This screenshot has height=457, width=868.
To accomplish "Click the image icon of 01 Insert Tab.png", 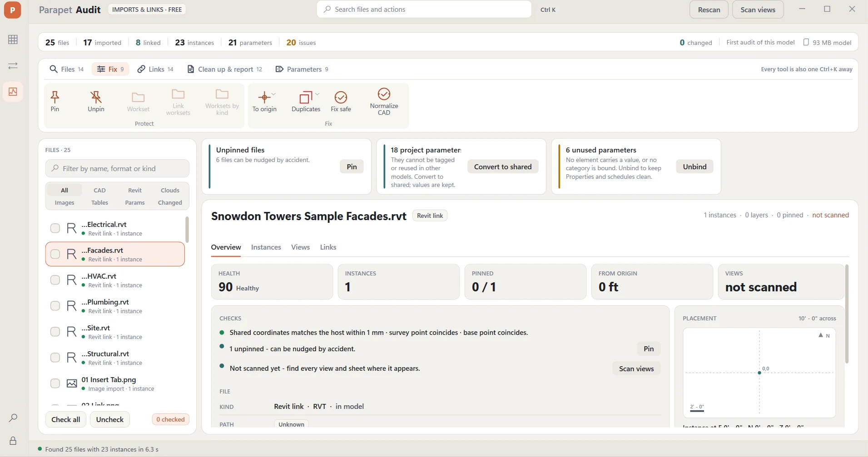I will 72,383.
